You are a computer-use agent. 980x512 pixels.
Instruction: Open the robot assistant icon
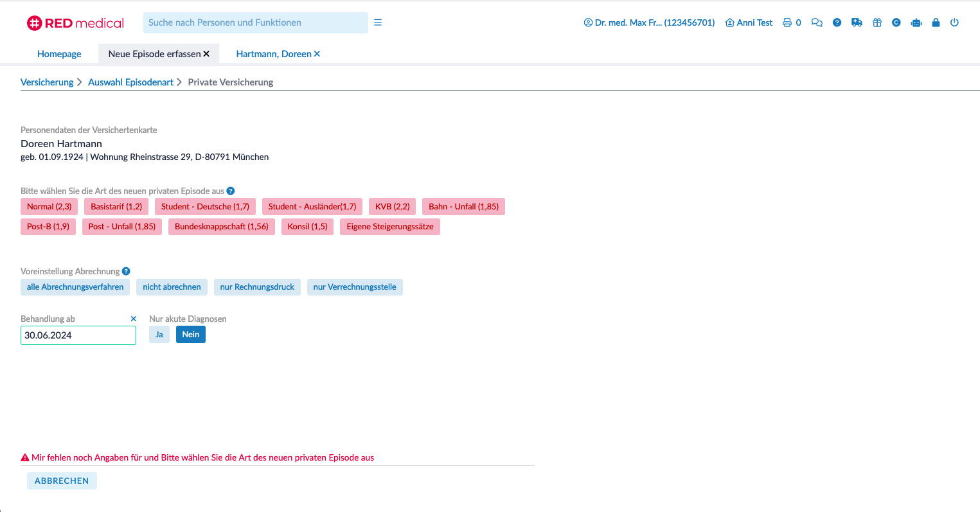(x=916, y=22)
